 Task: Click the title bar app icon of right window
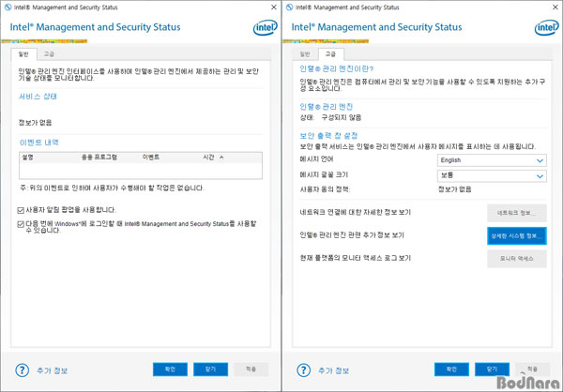click(291, 7)
